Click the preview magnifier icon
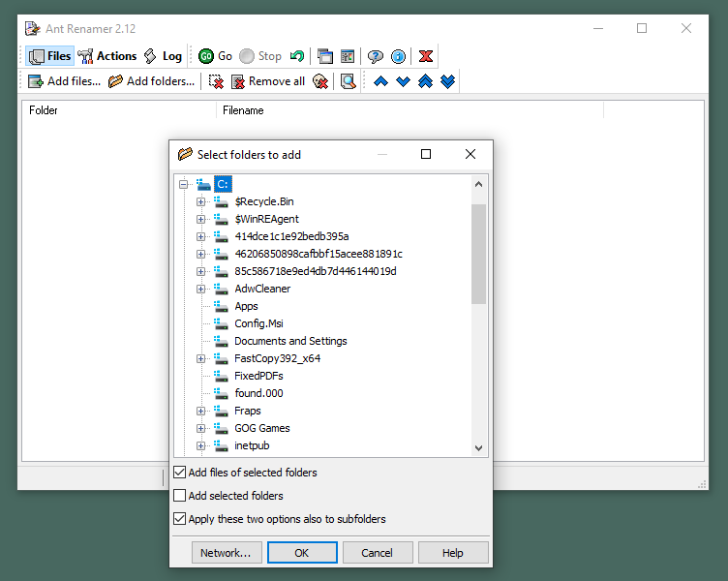Screen dimensions: 728x581 pyautogui.click(x=348, y=81)
